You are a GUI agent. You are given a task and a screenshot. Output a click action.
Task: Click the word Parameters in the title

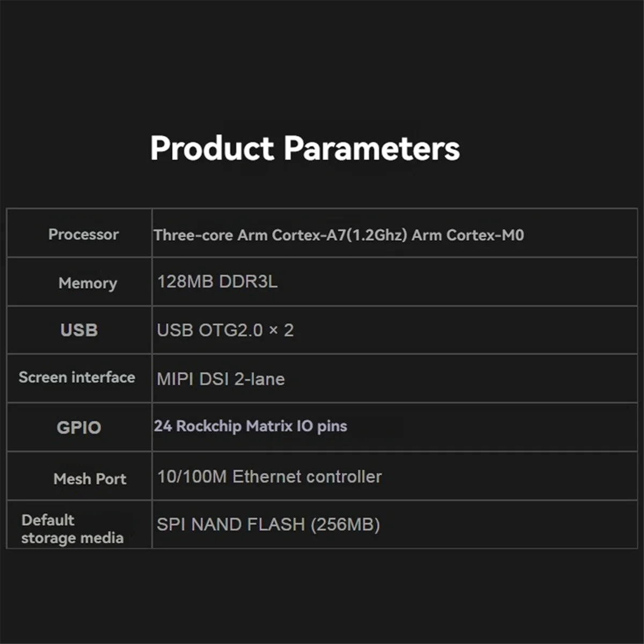[371, 148]
